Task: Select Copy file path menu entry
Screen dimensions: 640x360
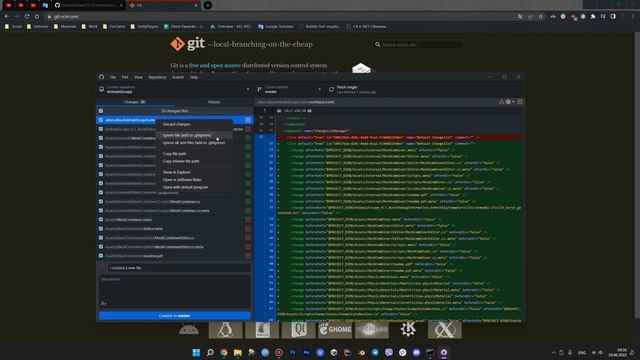Action: [195, 153]
